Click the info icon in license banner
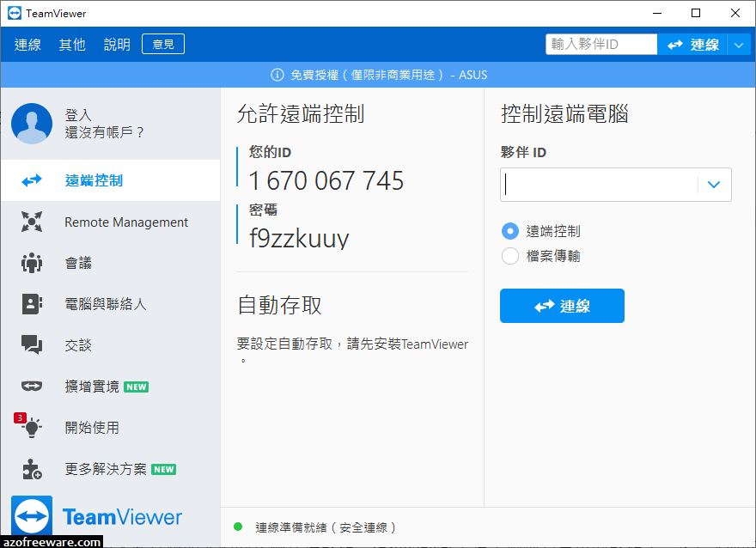 pyautogui.click(x=277, y=75)
